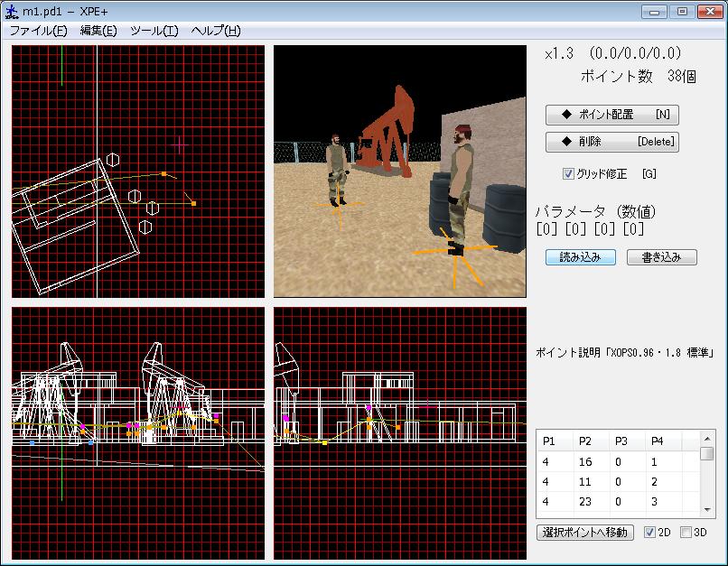This screenshot has width=728, height=566.
Task: Click the magenta cross cursor in top view
Action: pyautogui.click(x=179, y=145)
